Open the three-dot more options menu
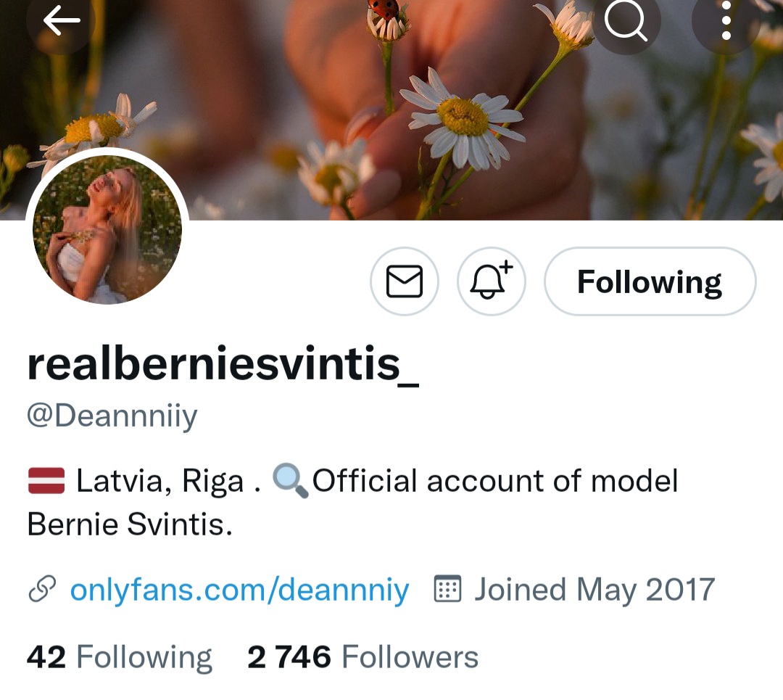Screen dimensions: 783x700 (725, 22)
